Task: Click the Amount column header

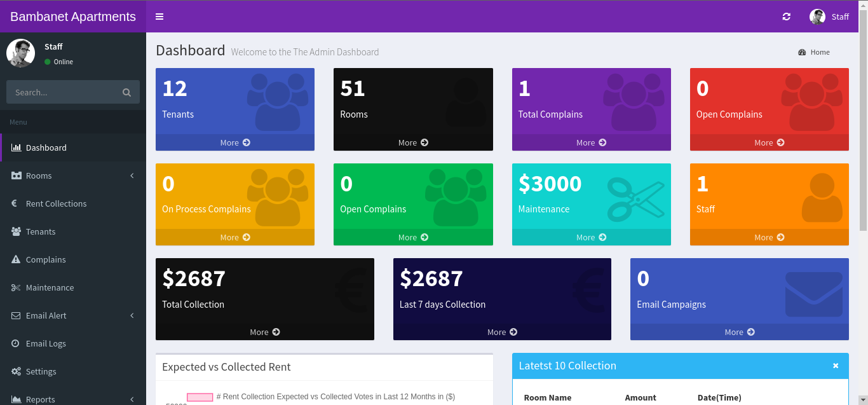Action: pyautogui.click(x=640, y=397)
